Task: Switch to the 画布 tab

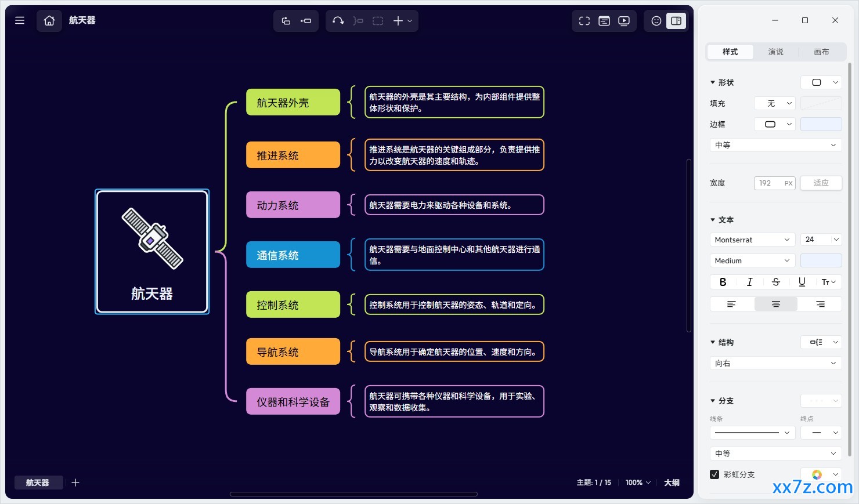Action: (x=821, y=52)
